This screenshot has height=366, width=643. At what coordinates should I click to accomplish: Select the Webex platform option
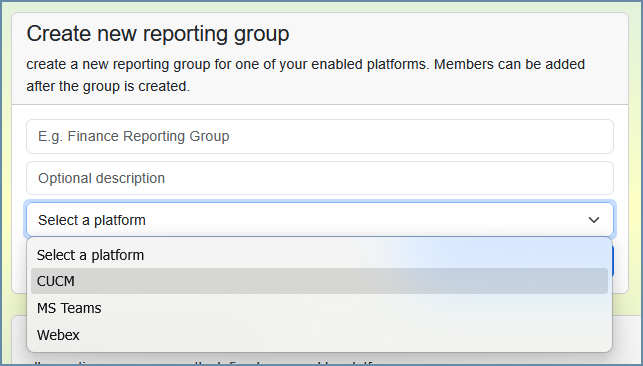pyautogui.click(x=319, y=335)
